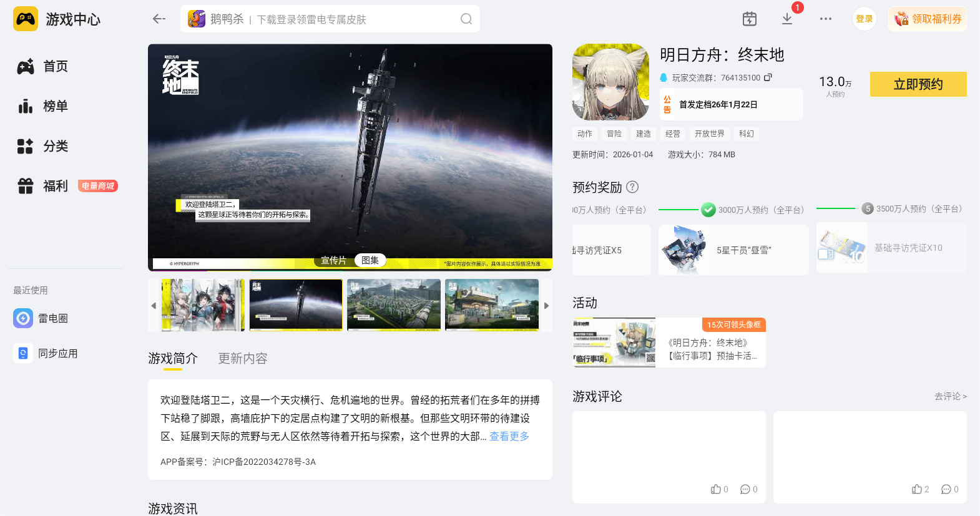Open 福利 benefits in the sidebar
The height and width of the screenshot is (516, 980).
43,186
